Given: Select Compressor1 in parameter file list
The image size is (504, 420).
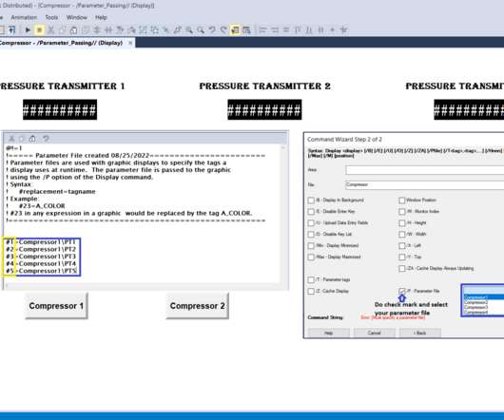Looking at the screenshot, I should tap(483, 297).
